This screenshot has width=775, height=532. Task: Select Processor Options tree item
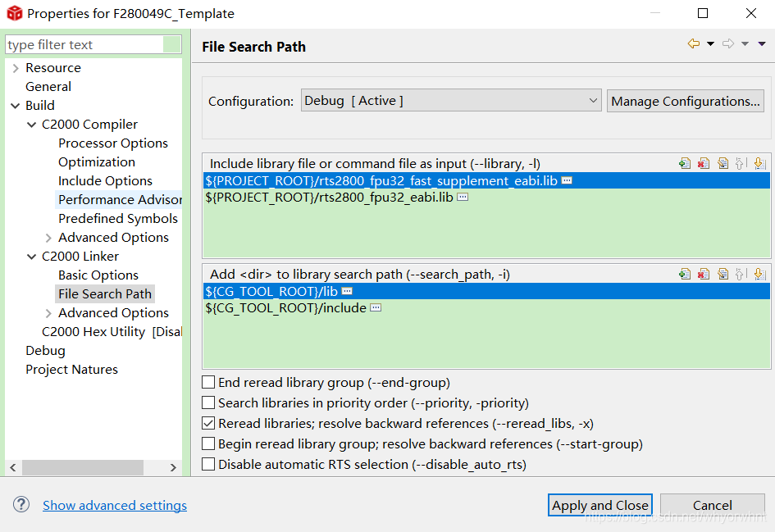(x=113, y=143)
